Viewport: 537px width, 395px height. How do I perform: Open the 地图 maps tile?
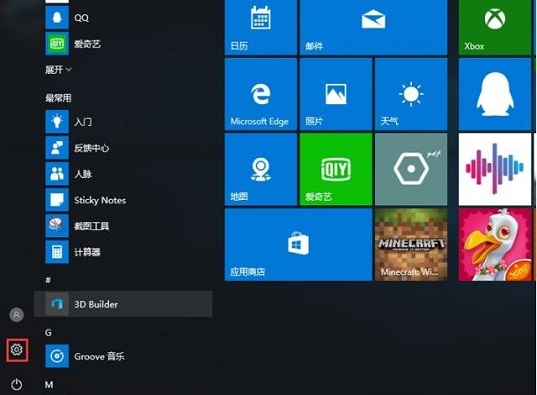click(x=261, y=169)
